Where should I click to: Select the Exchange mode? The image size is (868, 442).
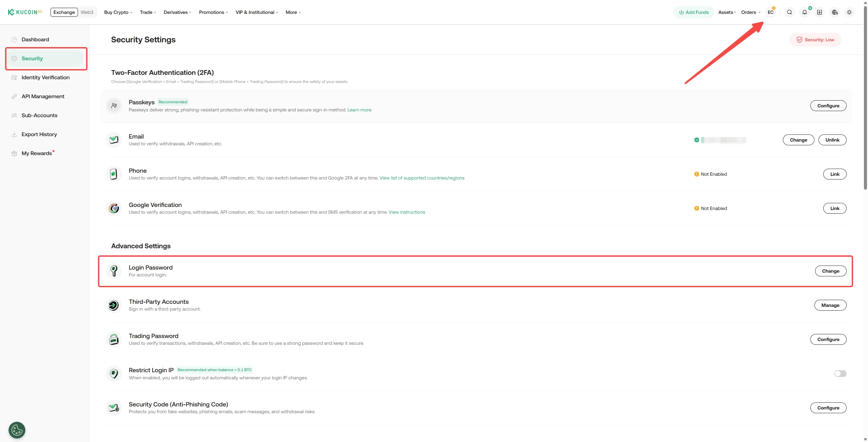[x=64, y=12]
